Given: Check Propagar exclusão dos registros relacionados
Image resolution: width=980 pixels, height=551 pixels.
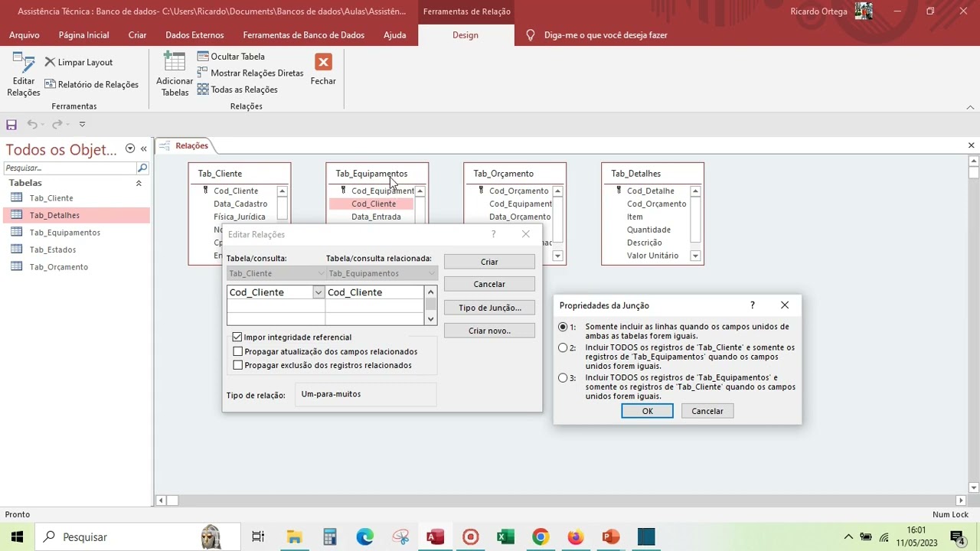Looking at the screenshot, I should pyautogui.click(x=237, y=365).
